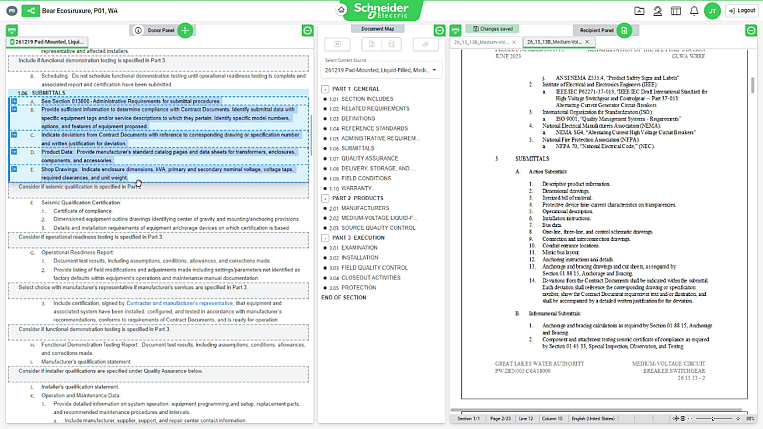Viewport: 763px width, 429px height.
Task: Open the home icon beside Schneider logo
Action: coord(342,10)
